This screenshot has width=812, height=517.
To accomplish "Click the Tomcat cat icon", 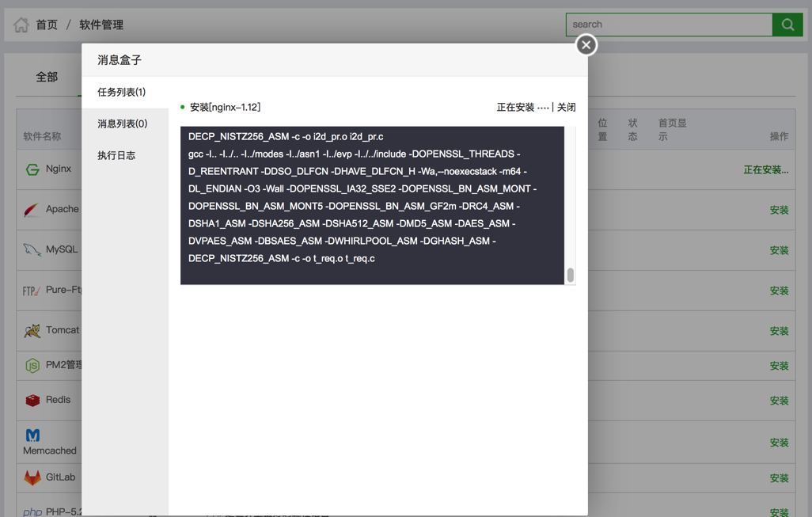I will 32,330.
